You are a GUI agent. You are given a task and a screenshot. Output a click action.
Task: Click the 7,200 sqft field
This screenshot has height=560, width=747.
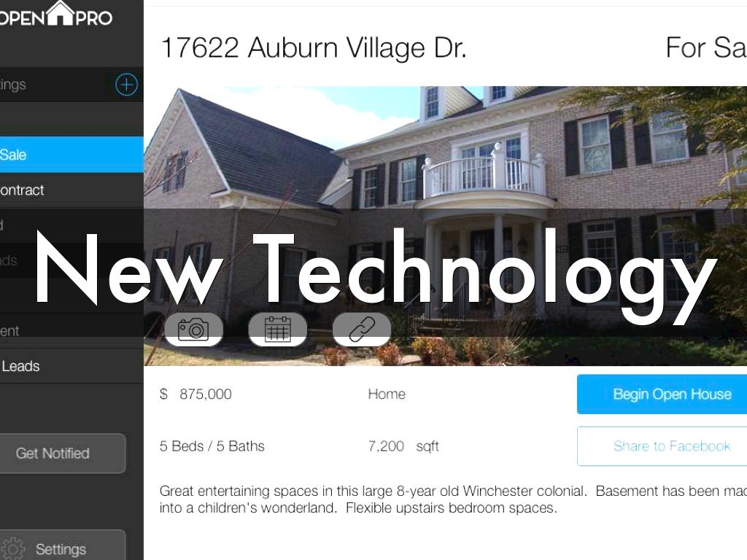point(403,446)
